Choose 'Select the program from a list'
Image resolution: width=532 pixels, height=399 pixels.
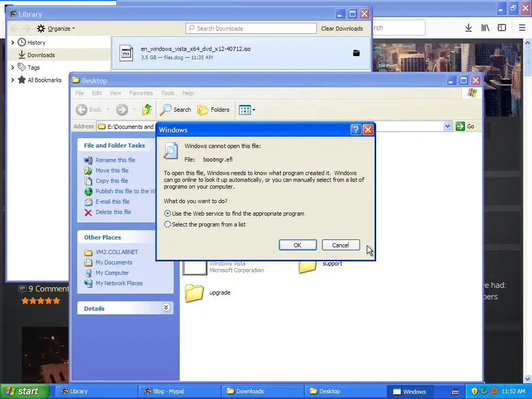(168, 224)
